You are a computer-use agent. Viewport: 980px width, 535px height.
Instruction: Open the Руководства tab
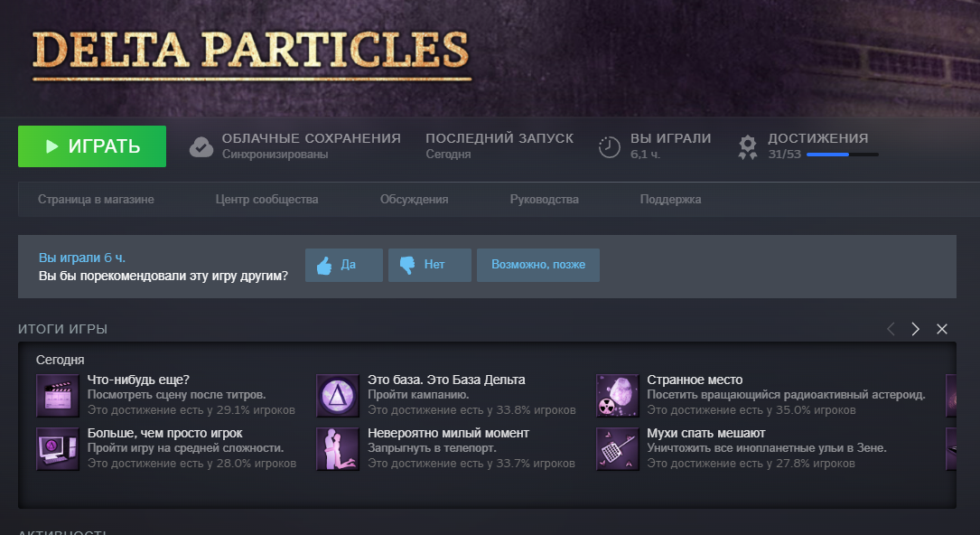(544, 200)
